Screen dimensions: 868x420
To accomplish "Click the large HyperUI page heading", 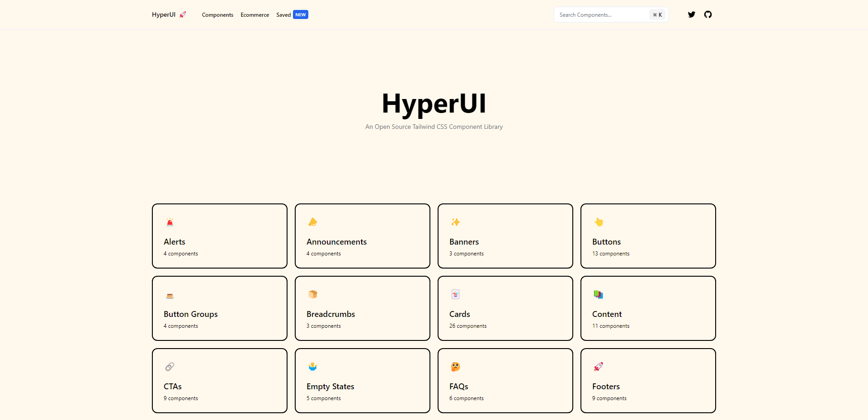I will click(x=434, y=104).
